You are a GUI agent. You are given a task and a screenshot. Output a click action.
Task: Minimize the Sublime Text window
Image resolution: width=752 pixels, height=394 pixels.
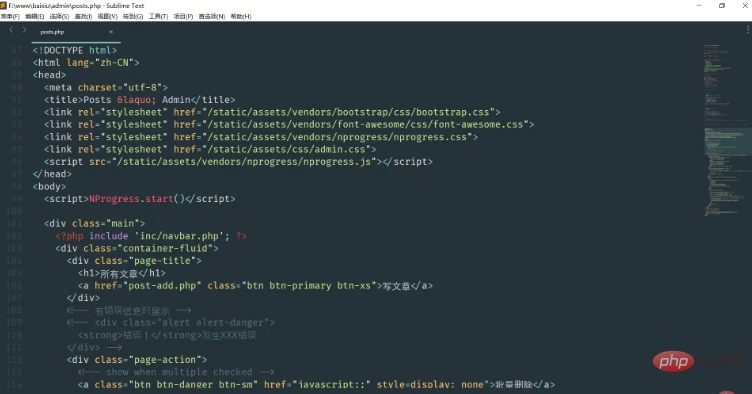pyautogui.click(x=699, y=5)
